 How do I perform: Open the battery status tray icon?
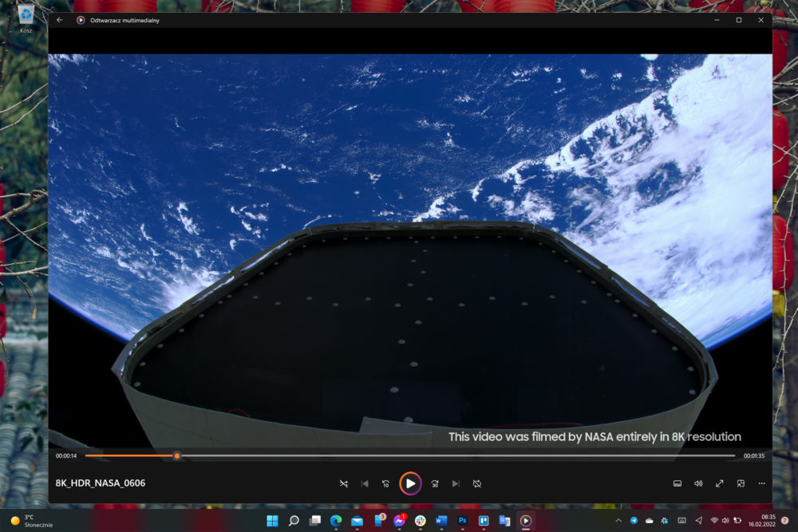[x=737, y=520]
